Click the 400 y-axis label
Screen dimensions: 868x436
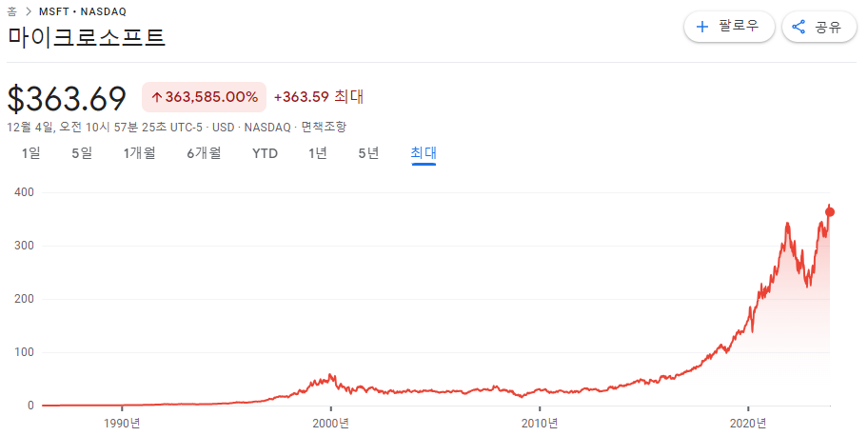coord(25,192)
